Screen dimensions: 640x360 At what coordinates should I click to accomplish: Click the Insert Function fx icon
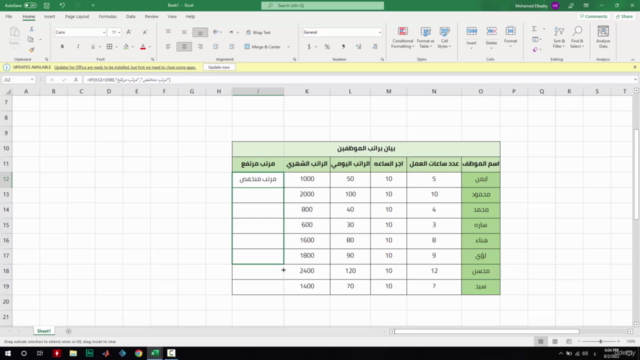[76, 80]
